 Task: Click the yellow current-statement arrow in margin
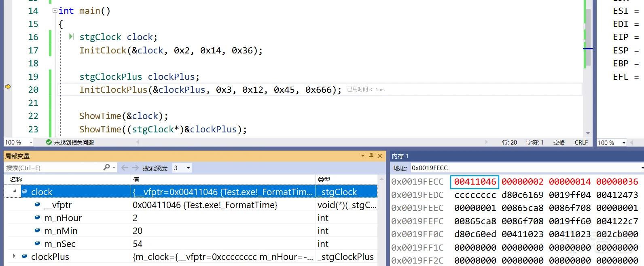tap(8, 87)
